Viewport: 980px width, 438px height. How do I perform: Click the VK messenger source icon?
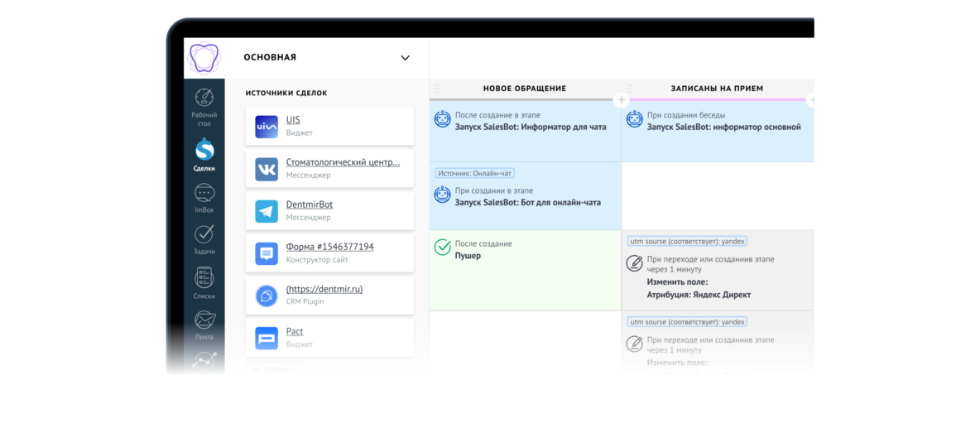(x=267, y=170)
